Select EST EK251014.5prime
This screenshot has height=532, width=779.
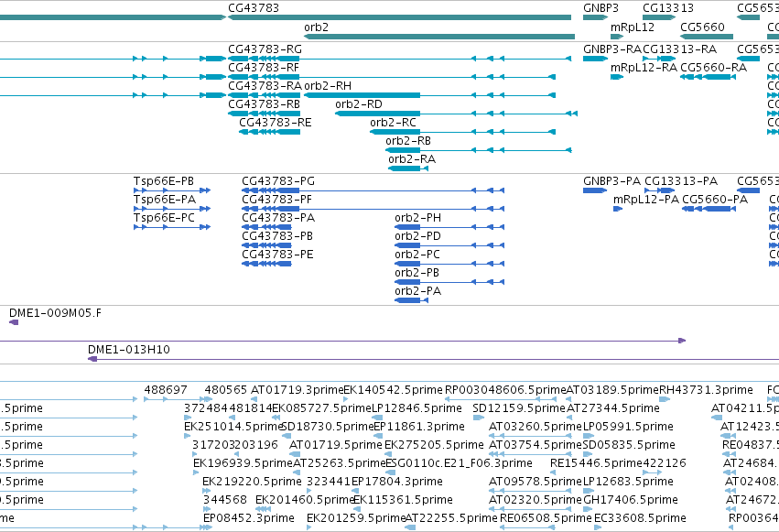233,427
